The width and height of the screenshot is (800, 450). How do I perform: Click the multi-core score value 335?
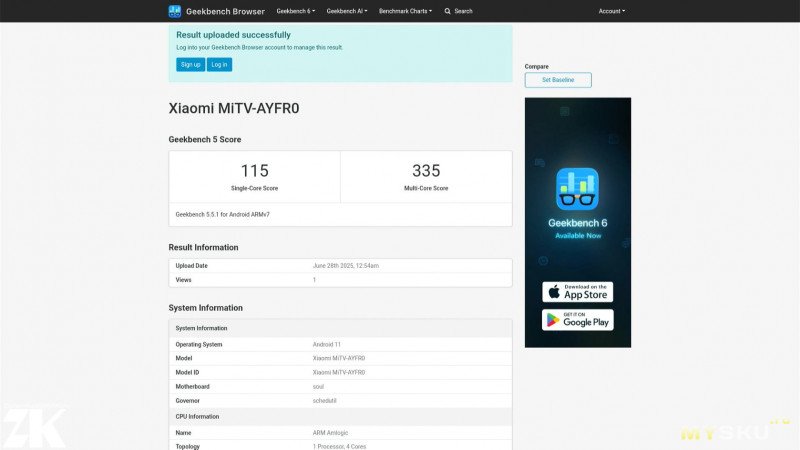click(426, 170)
